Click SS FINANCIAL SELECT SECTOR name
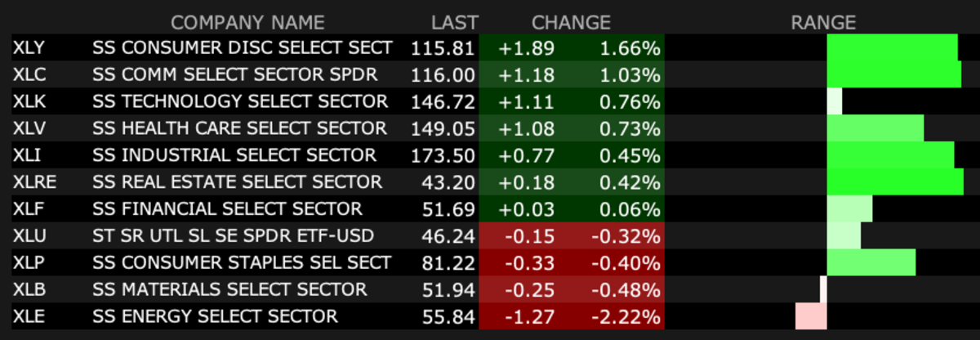The image size is (980, 340). 227,208
